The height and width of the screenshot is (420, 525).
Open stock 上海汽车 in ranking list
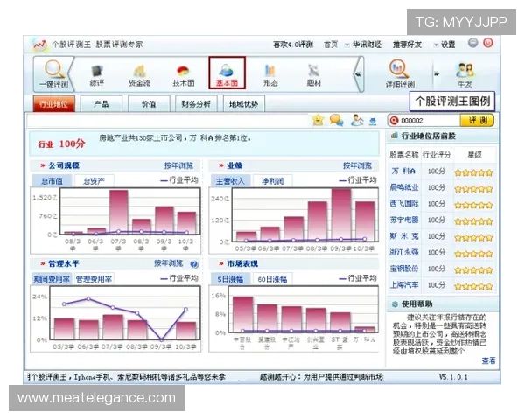tap(404, 284)
